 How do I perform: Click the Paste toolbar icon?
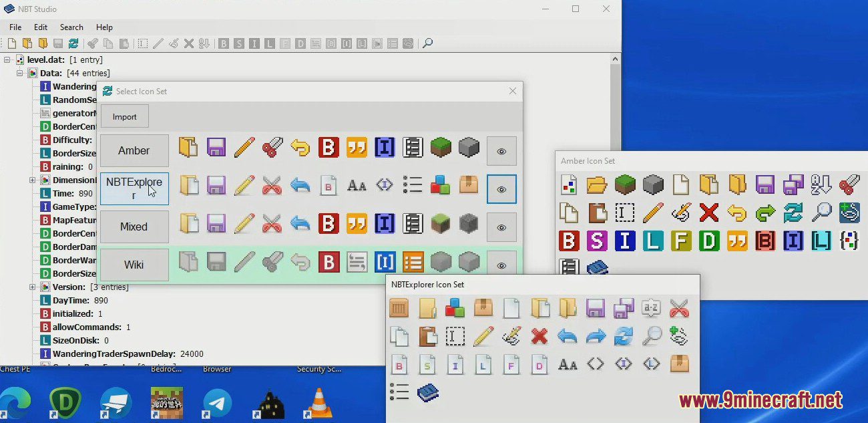pos(124,43)
